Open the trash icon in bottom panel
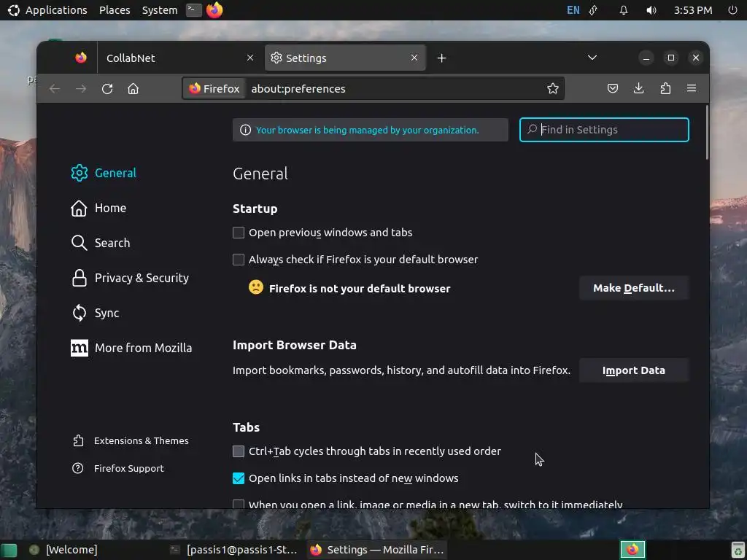The image size is (747, 560). [x=738, y=550]
